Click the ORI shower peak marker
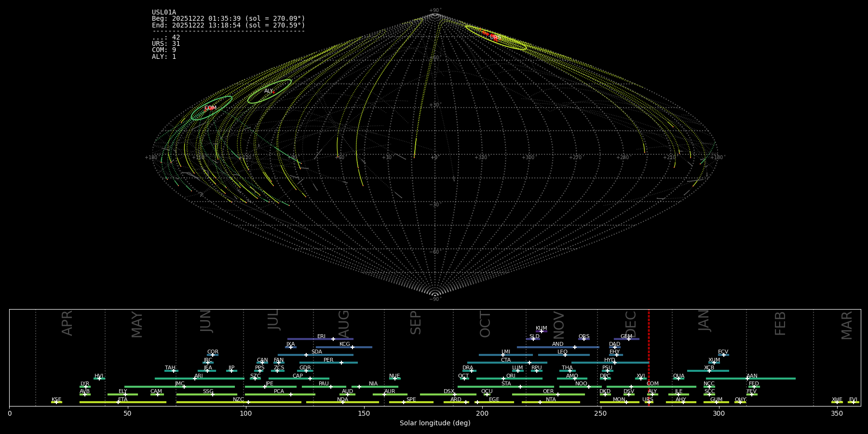Image resolution: width=868 pixels, height=434 pixels. (503, 379)
